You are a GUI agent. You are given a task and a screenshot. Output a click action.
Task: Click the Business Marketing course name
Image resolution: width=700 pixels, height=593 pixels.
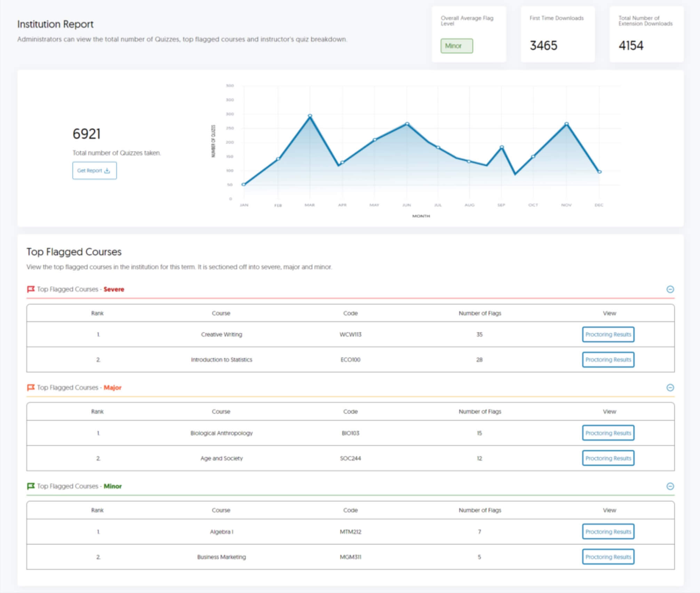[222, 557]
